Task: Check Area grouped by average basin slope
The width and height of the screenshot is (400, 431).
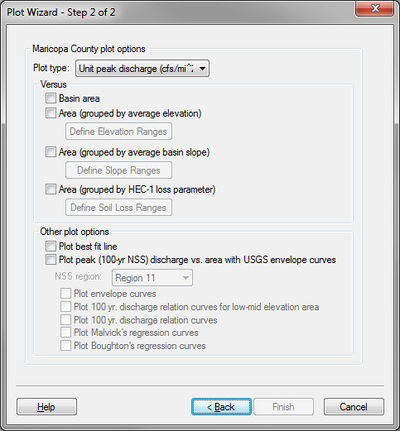Action: (x=51, y=152)
